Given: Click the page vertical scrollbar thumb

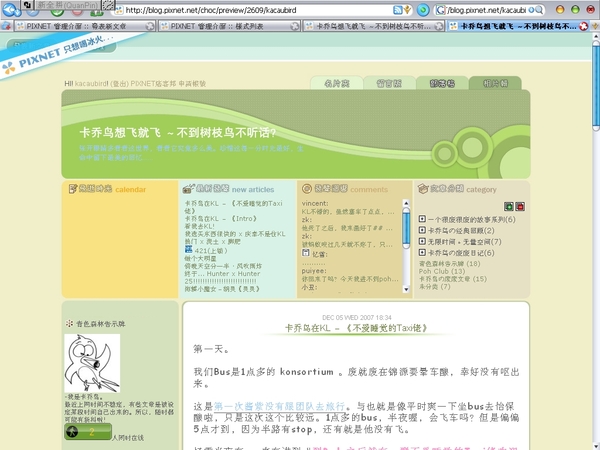Looking at the screenshot, I should [x=596, y=85].
